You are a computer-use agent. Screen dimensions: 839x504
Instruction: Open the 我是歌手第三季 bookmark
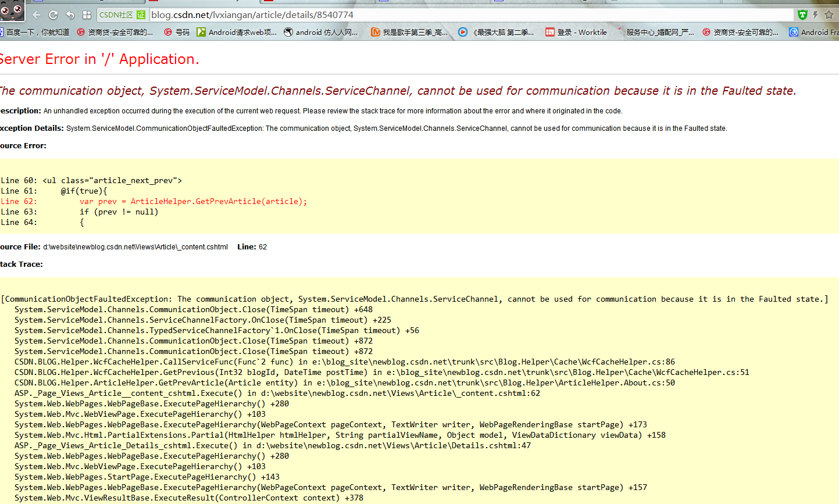pos(409,32)
